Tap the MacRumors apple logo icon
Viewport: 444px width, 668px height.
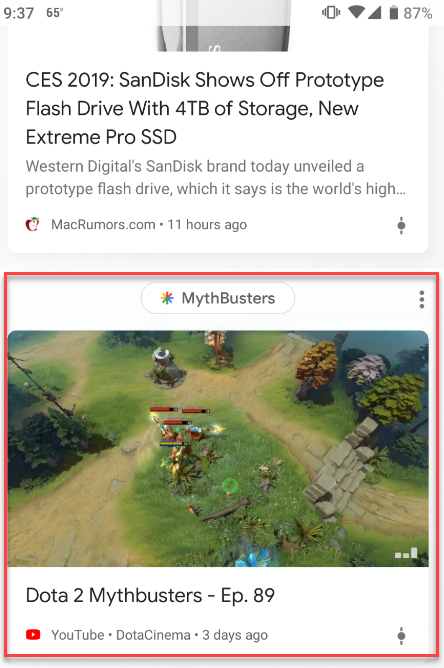tap(33, 224)
